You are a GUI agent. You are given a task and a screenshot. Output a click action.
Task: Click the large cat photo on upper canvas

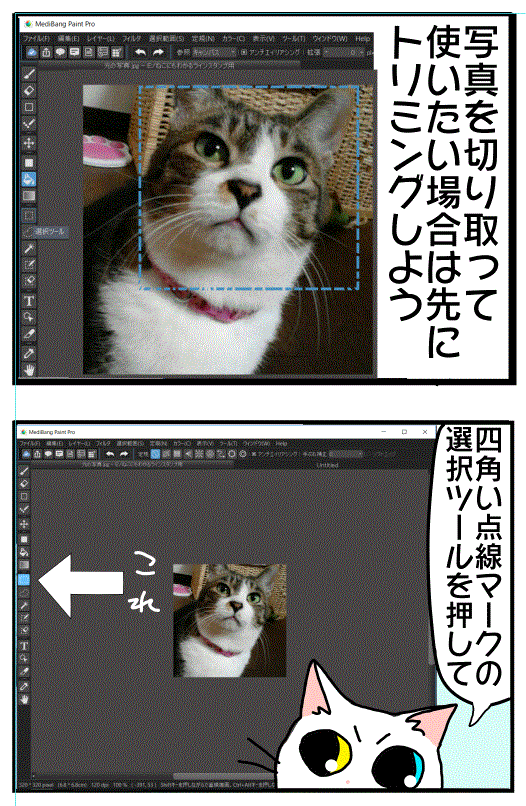(x=228, y=229)
